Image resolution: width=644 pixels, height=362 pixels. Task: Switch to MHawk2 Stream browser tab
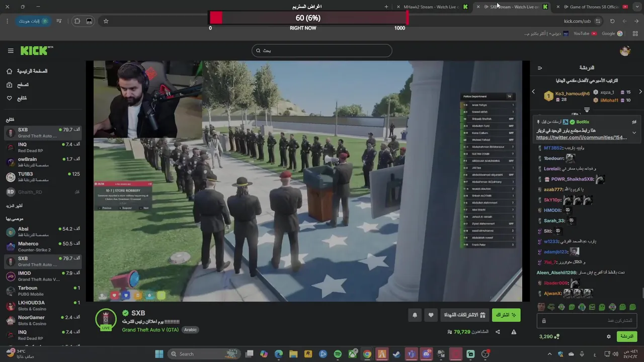[433, 7]
